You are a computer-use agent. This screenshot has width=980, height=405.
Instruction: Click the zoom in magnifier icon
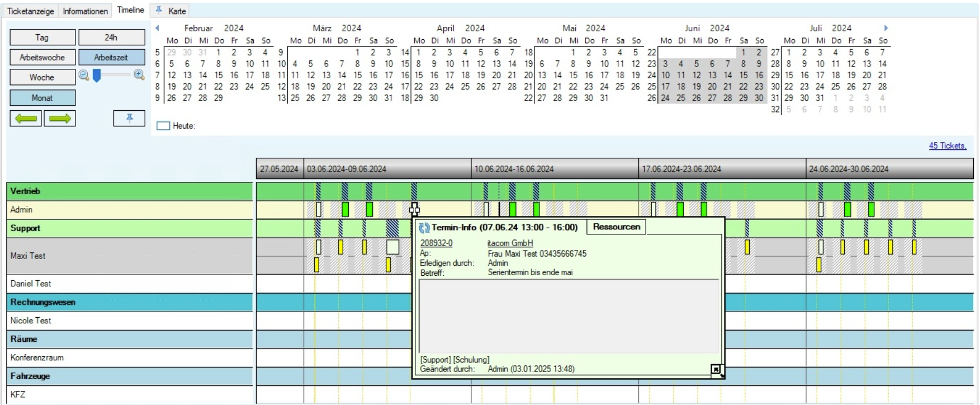[139, 75]
